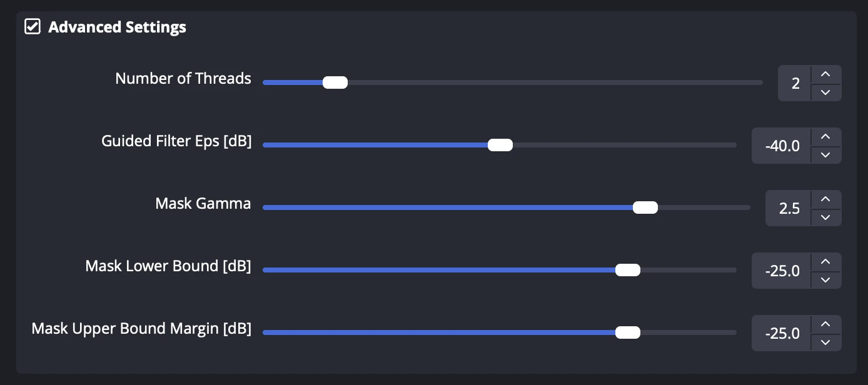
Task: Click the Mask Lower Bound slider handle
Action: click(628, 270)
